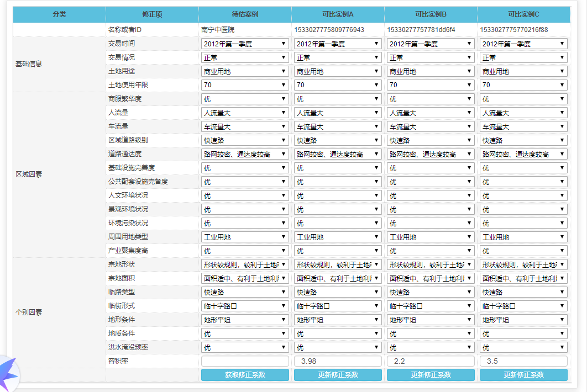Open 区域道路级别 dropdown for 可比实例C

pos(523,140)
